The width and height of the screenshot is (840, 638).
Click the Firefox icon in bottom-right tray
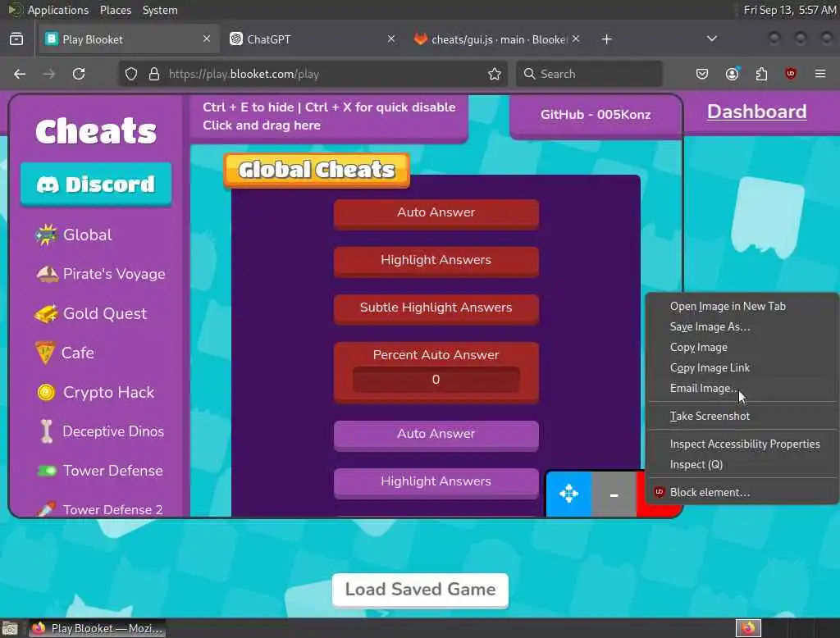pyautogui.click(x=748, y=628)
